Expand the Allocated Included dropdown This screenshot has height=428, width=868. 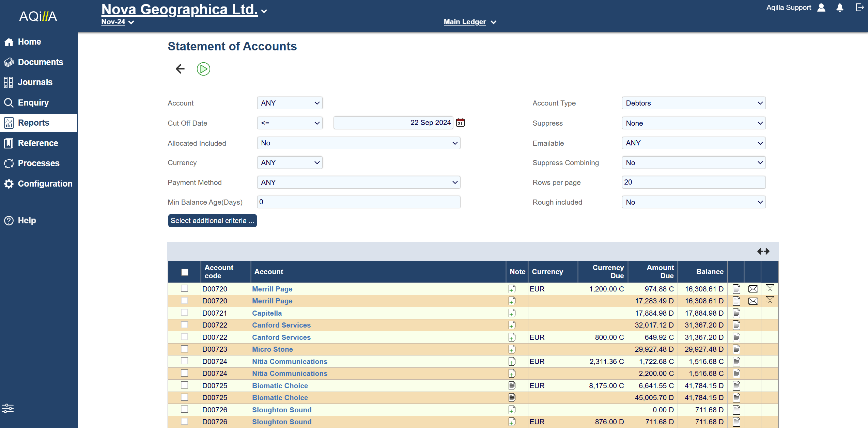point(358,143)
